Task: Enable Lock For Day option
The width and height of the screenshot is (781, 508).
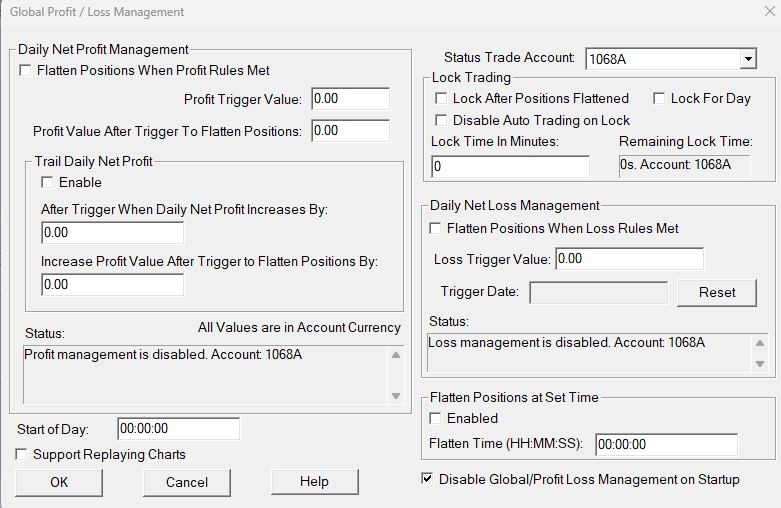Action: click(x=659, y=99)
